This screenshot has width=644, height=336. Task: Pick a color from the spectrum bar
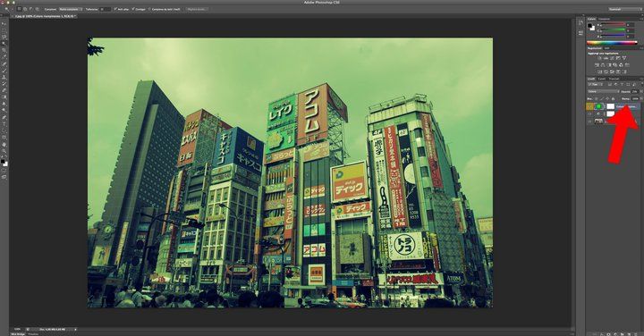pyautogui.click(x=612, y=43)
